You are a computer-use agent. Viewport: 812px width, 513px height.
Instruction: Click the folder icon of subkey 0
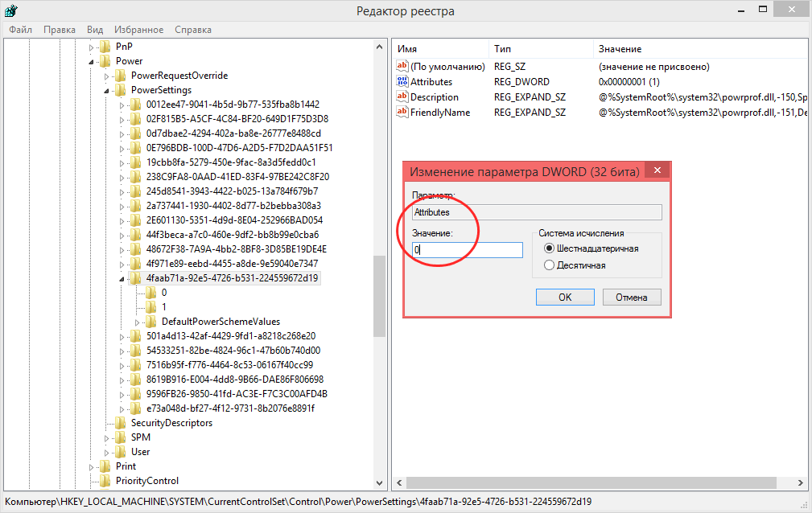point(151,293)
